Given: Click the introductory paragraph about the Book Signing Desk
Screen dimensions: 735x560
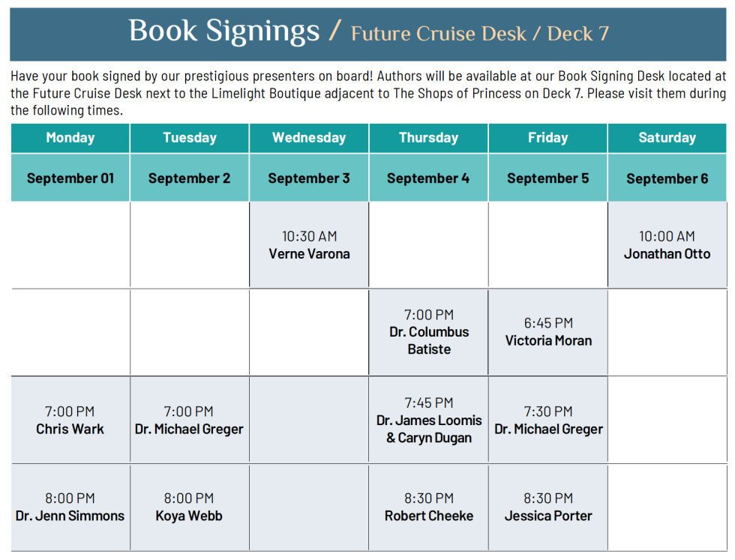Looking at the screenshot, I should point(368,93).
